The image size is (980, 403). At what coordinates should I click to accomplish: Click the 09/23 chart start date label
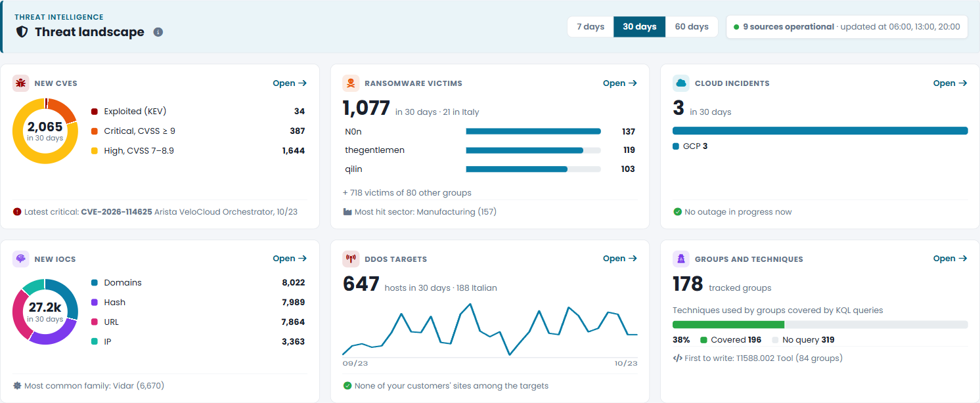coord(355,364)
